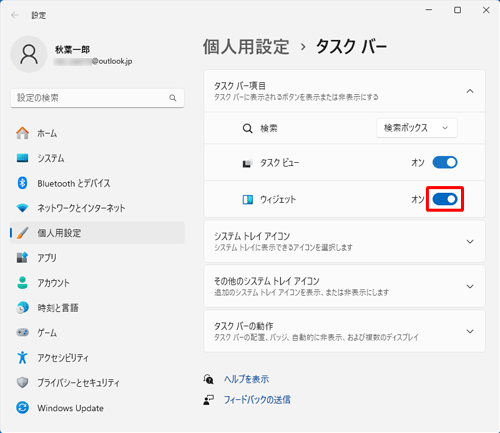Screen dimensions: 500x433
Task: Go to Bluetooth とデバイス
Action: (97, 183)
